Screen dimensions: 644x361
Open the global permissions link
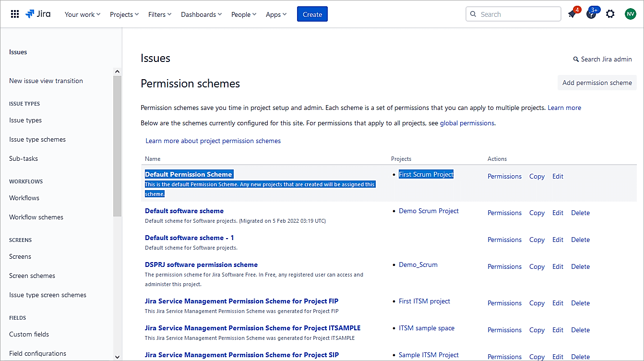point(467,123)
